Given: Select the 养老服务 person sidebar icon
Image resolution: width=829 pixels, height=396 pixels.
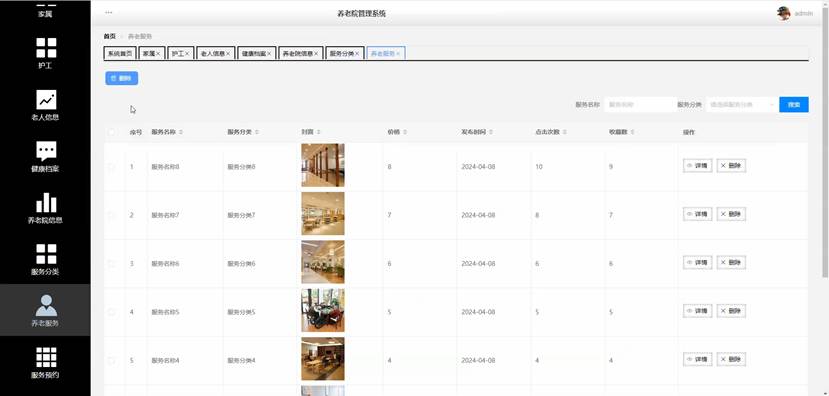Looking at the screenshot, I should point(46,306).
